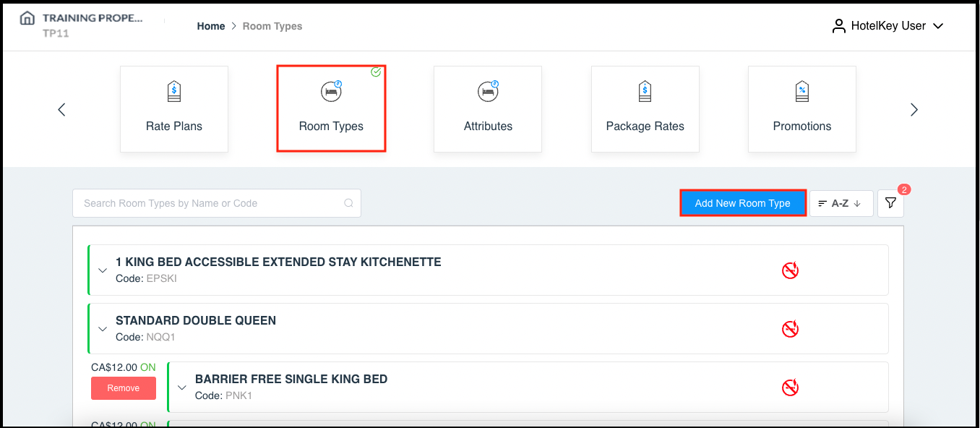Toggle no-smoking icon on BARRIER FREE SINGLE KING
The image size is (980, 428).
click(x=790, y=387)
